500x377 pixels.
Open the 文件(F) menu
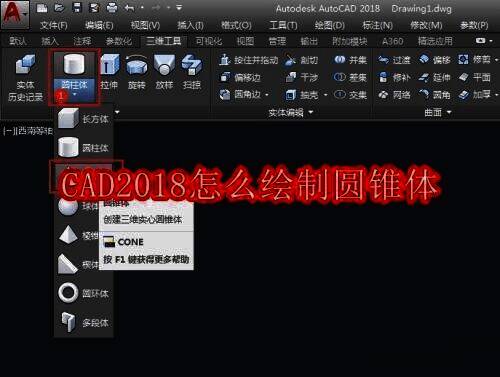tap(54, 25)
